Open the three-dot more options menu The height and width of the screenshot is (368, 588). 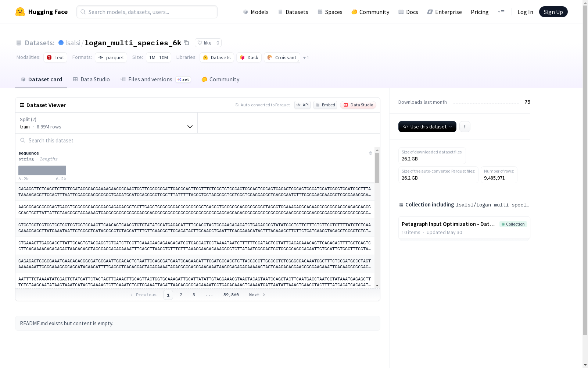click(x=465, y=127)
